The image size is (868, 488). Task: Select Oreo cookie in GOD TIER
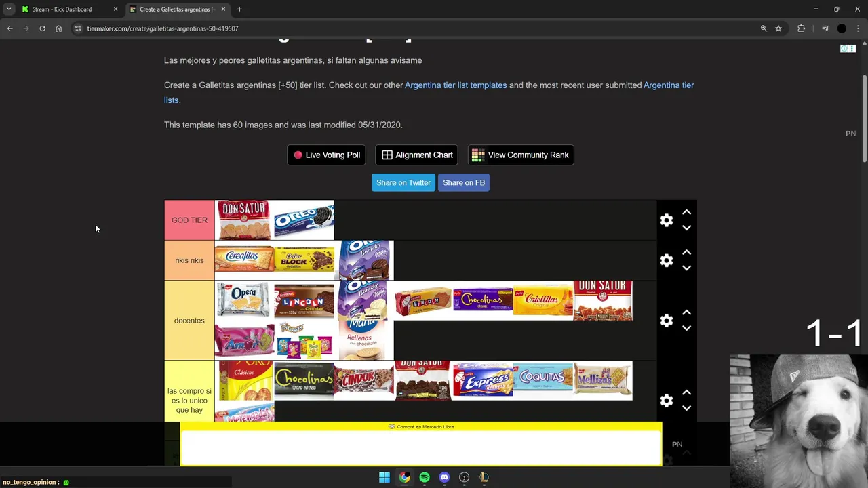pos(304,220)
